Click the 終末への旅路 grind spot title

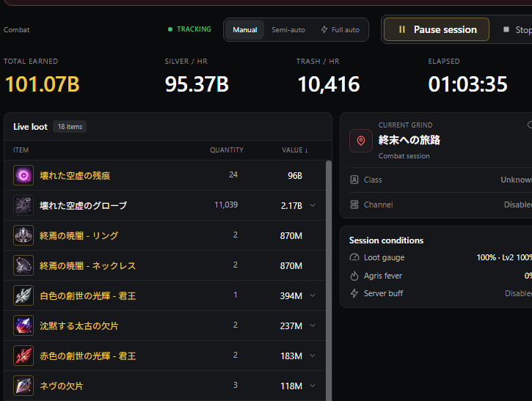409,140
